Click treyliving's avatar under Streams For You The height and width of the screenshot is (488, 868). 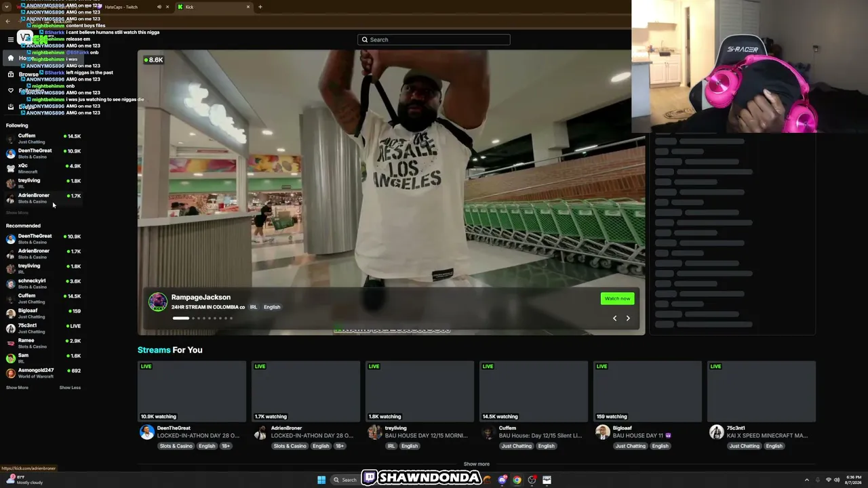click(374, 432)
